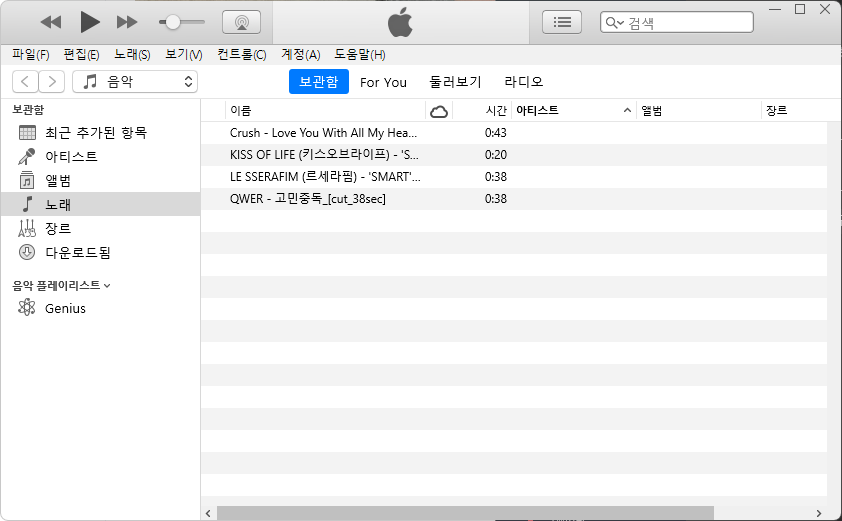Image resolution: width=842 pixels, height=521 pixels.
Task: Click the horizontal scrollbar thumb
Action: (x=465, y=513)
